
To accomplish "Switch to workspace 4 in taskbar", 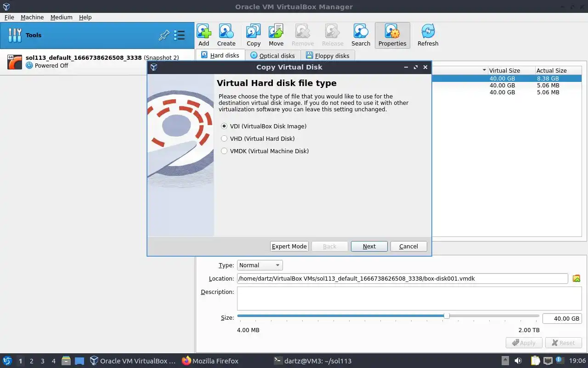I will coord(54,361).
